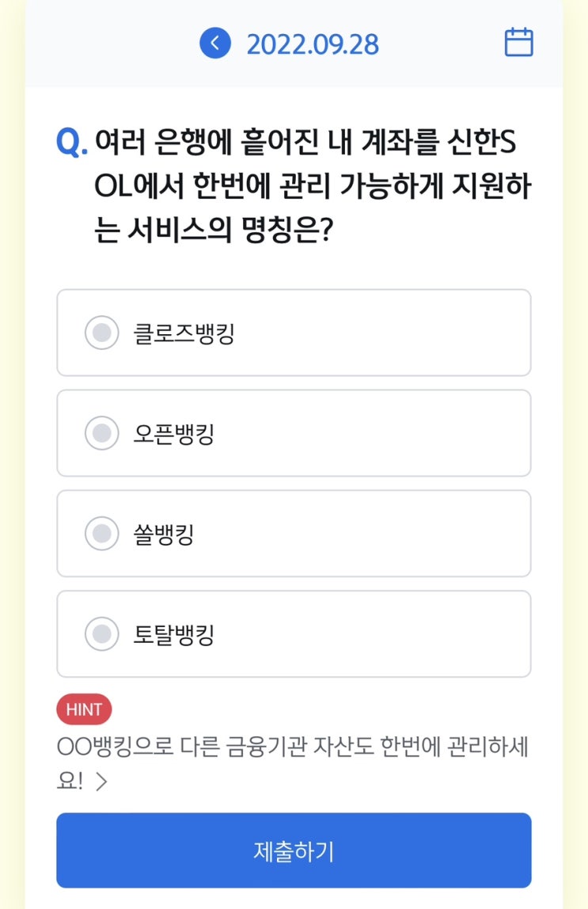Click the quiz question text
This screenshot has width=588, height=909.
pyautogui.click(x=313, y=188)
